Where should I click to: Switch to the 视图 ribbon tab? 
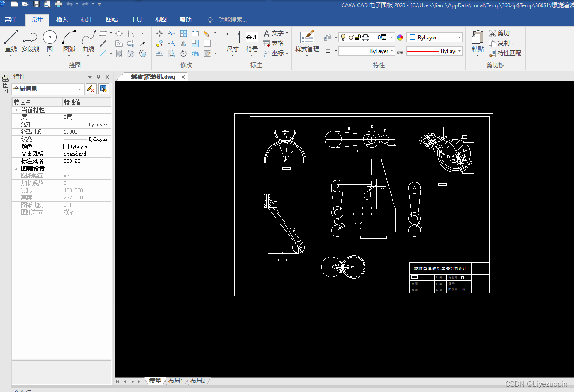[161, 20]
